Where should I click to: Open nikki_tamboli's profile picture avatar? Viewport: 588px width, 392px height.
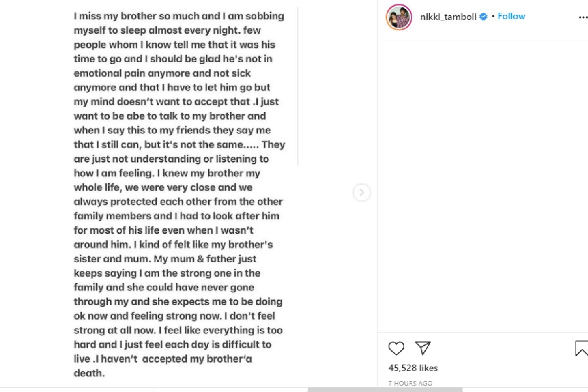[399, 17]
